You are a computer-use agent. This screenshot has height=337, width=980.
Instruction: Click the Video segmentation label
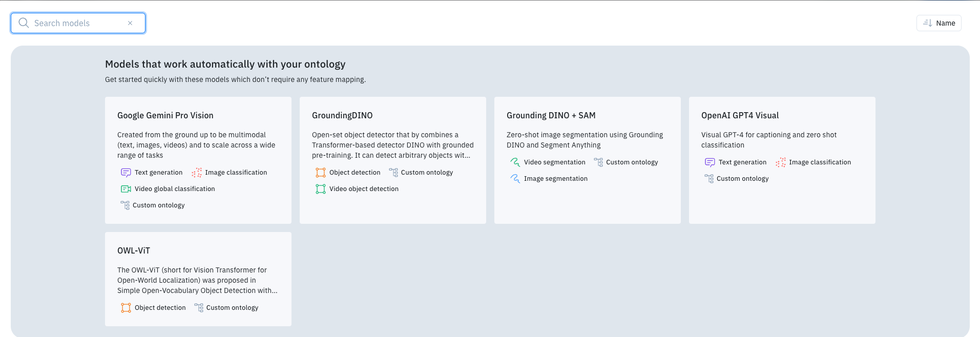point(554,162)
